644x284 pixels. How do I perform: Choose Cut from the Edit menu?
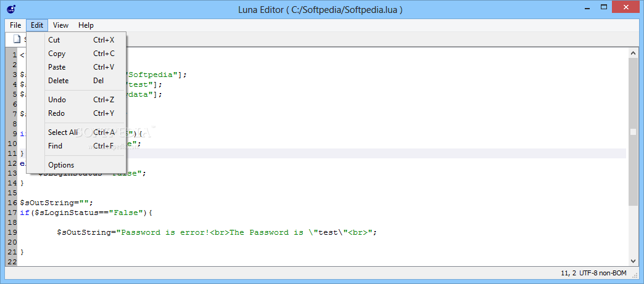pyautogui.click(x=76, y=40)
